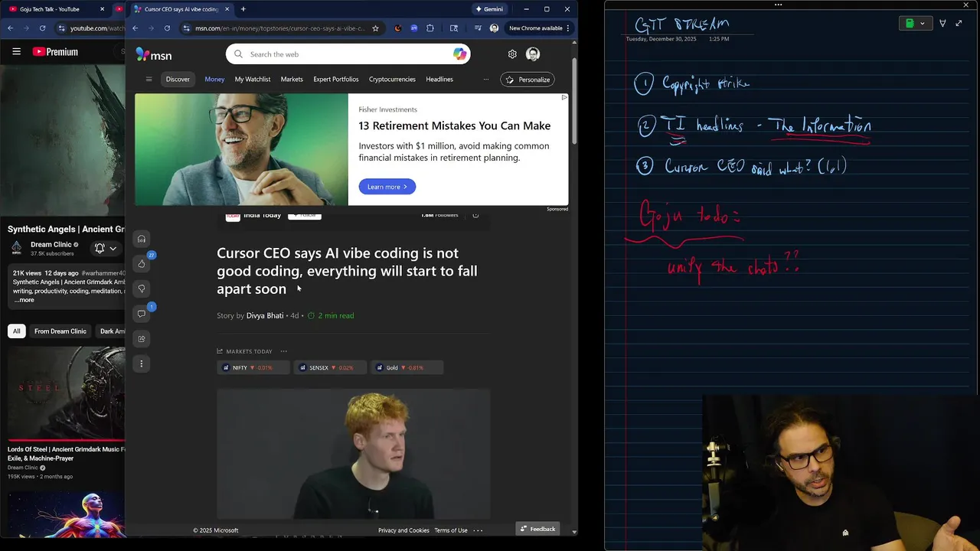Open My Watchlist
Screen dimensions: 980x551
(253, 79)
